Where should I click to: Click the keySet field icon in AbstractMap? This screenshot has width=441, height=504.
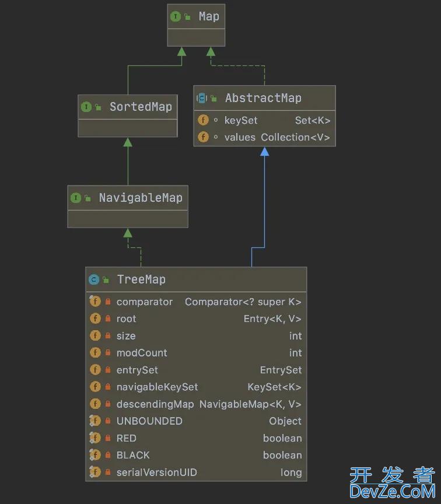[x=203, y=120]
